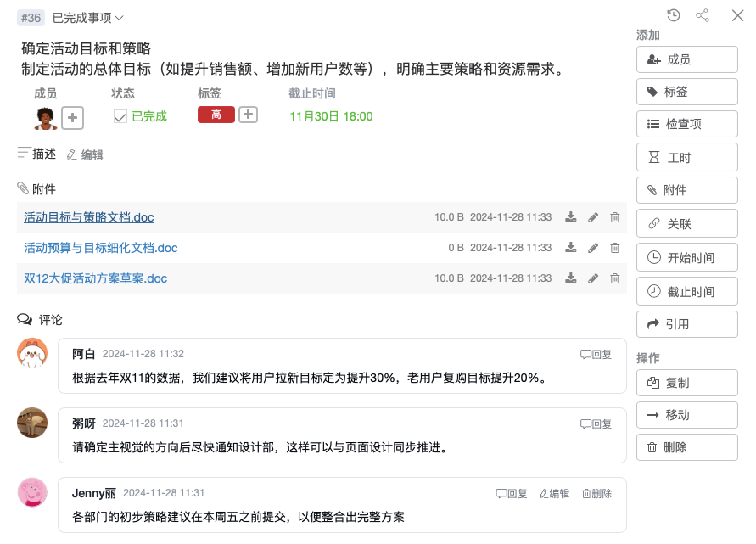Select 关联 from the add panel
The height and width of the screenshot is (544, 756).
(x=686, y=224)
